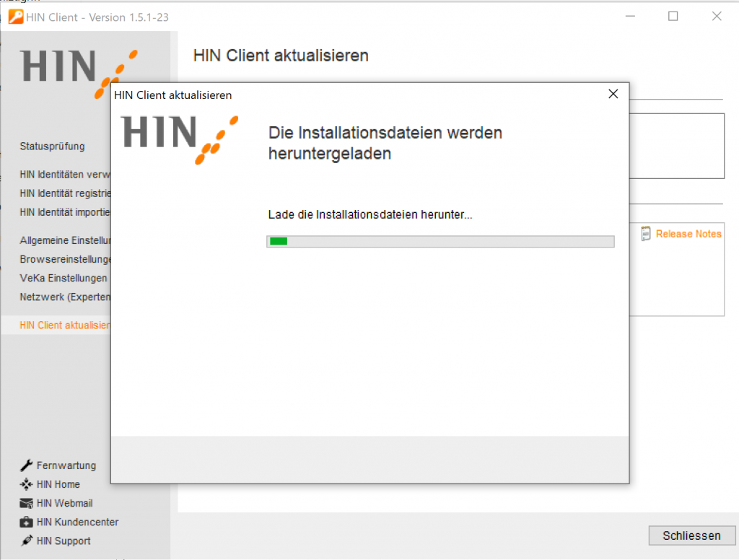Open the Fernwartung link

[66, 465]
